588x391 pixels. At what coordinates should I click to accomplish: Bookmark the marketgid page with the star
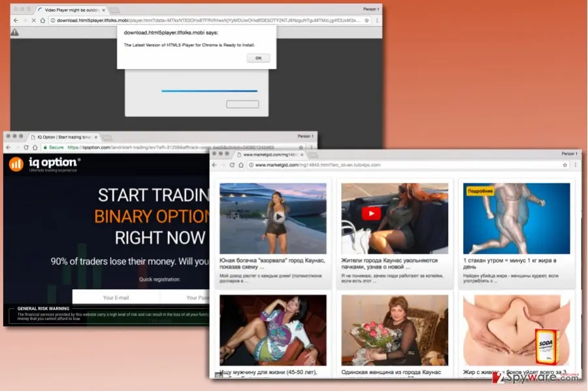click(x=564, y=165)
